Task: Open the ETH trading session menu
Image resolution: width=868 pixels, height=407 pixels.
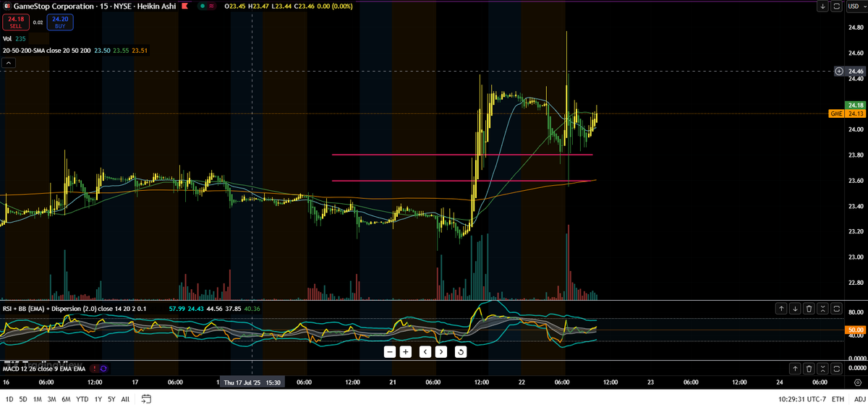Action: point(838,399)
